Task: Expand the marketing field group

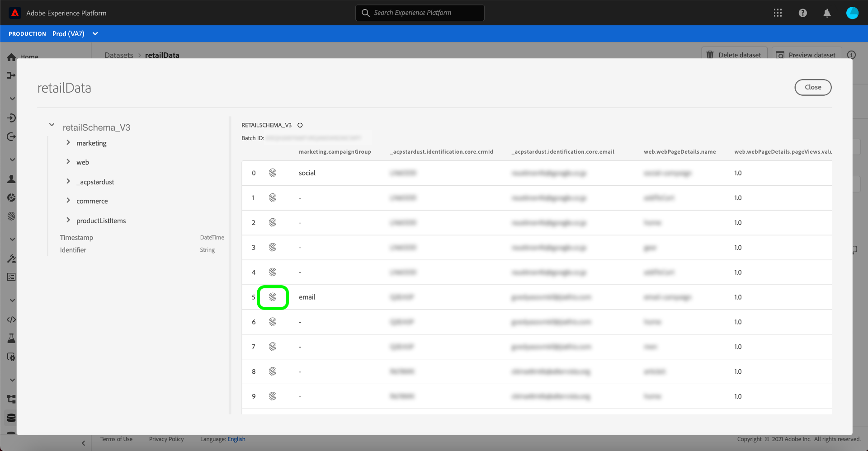Action: click(68, 142)
